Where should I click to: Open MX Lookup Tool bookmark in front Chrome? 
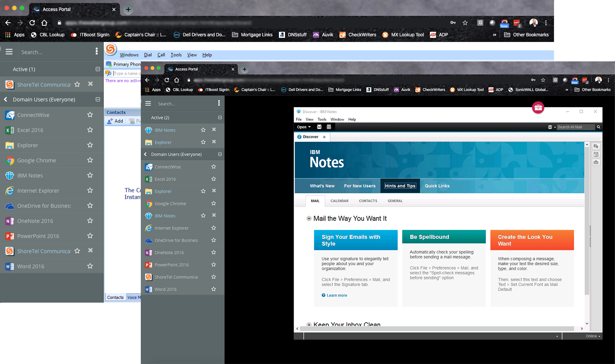tap(467, 90)
